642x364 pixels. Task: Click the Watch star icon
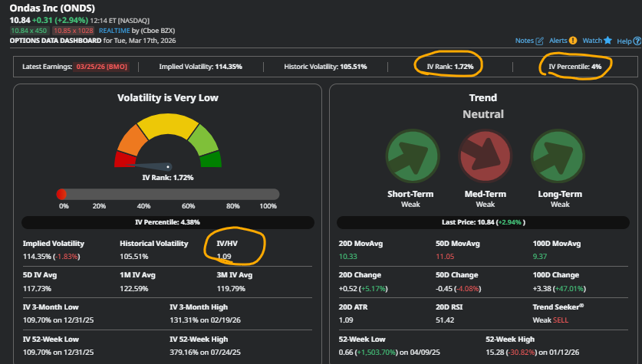tap(607, 40)
